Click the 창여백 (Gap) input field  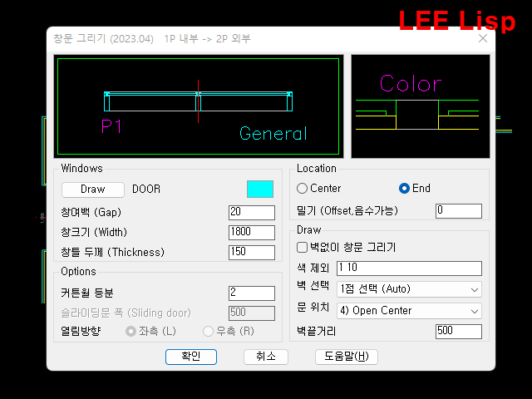252,213
